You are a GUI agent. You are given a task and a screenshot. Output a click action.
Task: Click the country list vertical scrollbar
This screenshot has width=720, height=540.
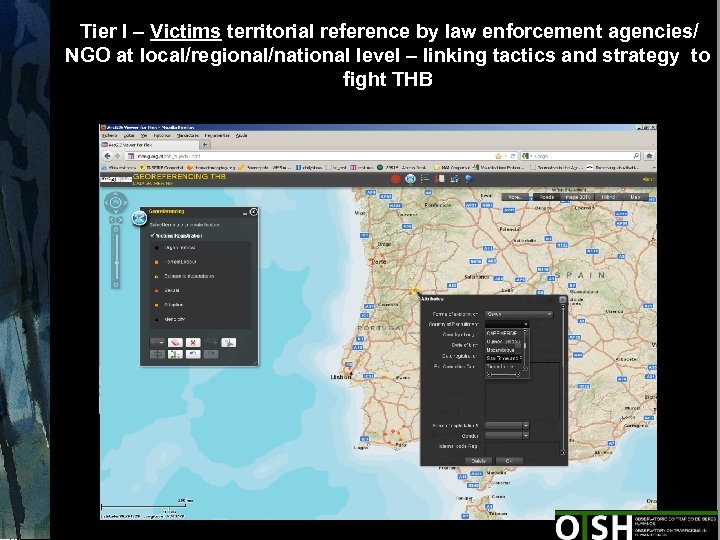click(526, 350)
